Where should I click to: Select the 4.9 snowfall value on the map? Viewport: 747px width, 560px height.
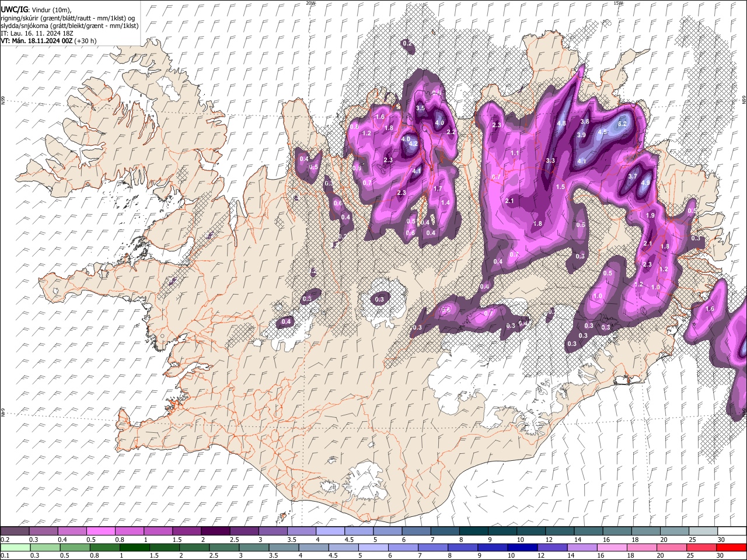click(x=645, y=183)
